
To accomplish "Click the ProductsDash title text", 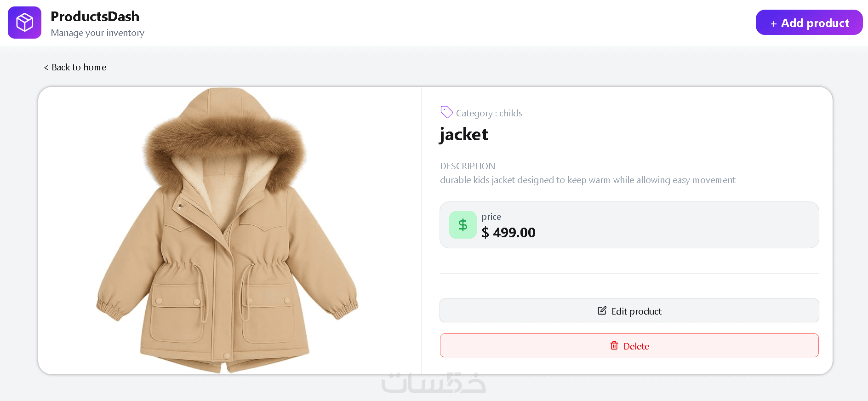I will [x=95, y=17].
